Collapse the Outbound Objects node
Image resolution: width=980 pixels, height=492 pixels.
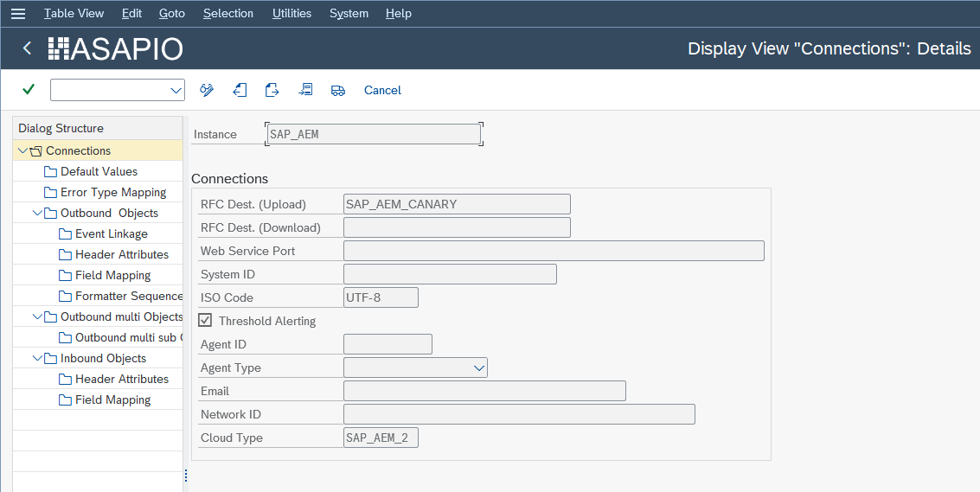[x=37, y=213]
